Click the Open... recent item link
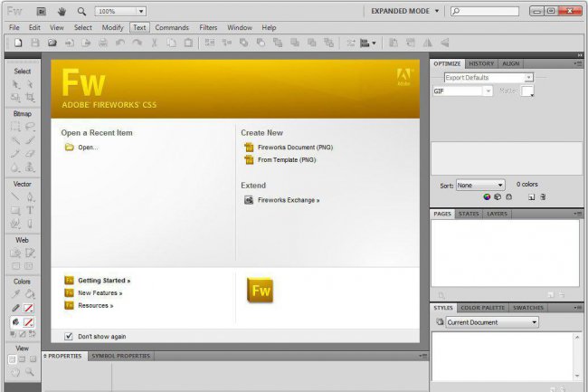588x392 pixels. pyautogui.click(x=88, y=148)
